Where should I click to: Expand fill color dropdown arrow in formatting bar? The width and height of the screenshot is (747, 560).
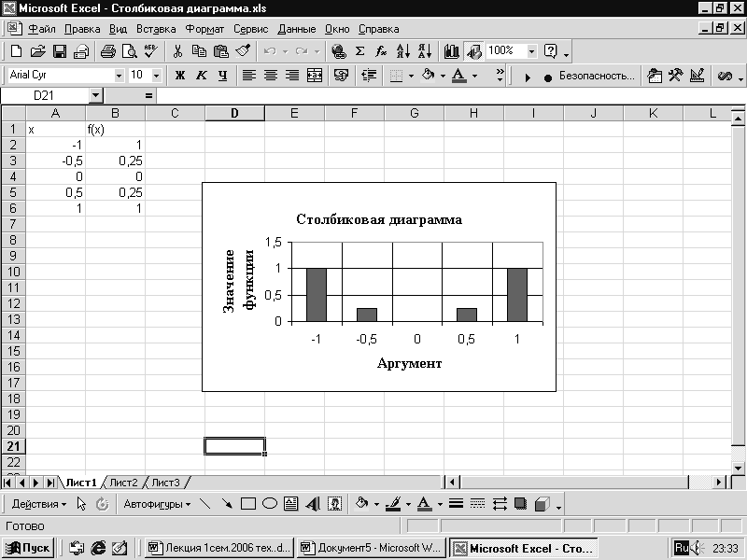(x=443, y=76)
